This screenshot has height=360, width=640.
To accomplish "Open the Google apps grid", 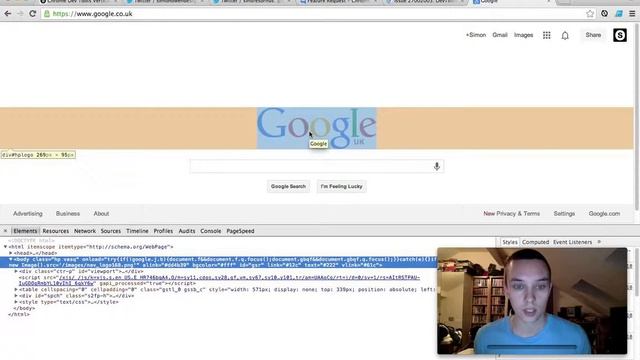I will point(547,36).
